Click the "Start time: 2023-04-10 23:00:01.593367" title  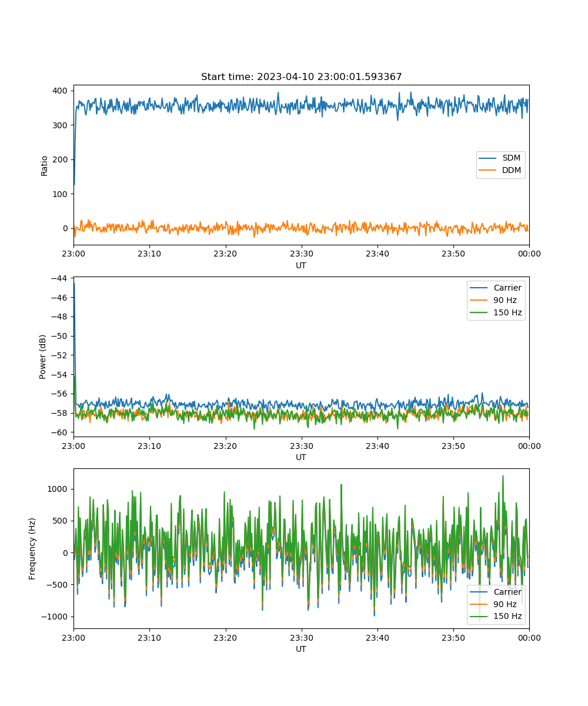coord(301,77)
